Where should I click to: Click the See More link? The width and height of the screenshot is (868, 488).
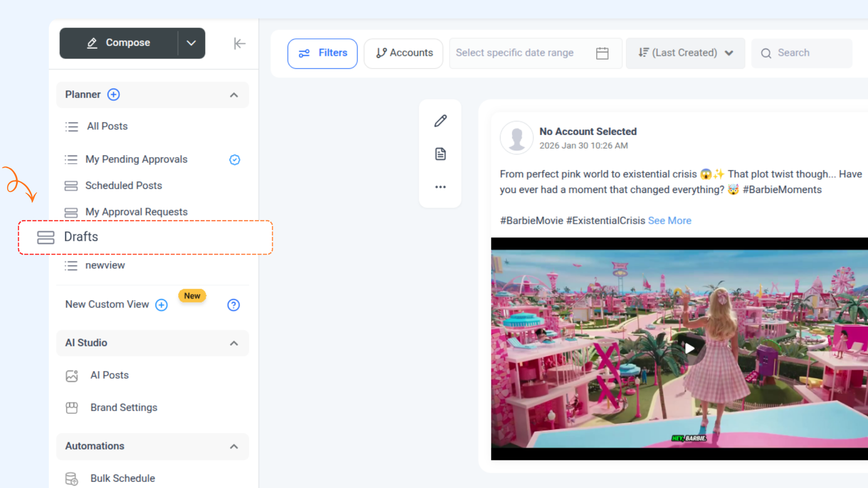670,221
